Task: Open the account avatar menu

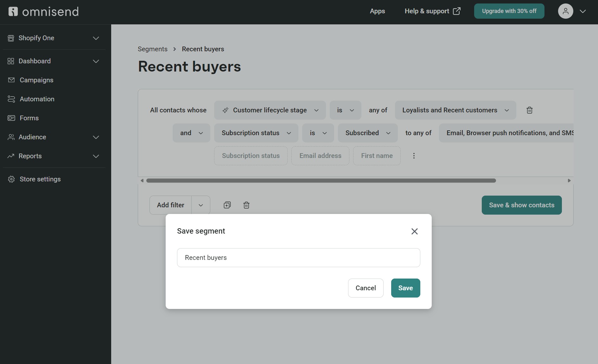Action: [565, 11]
